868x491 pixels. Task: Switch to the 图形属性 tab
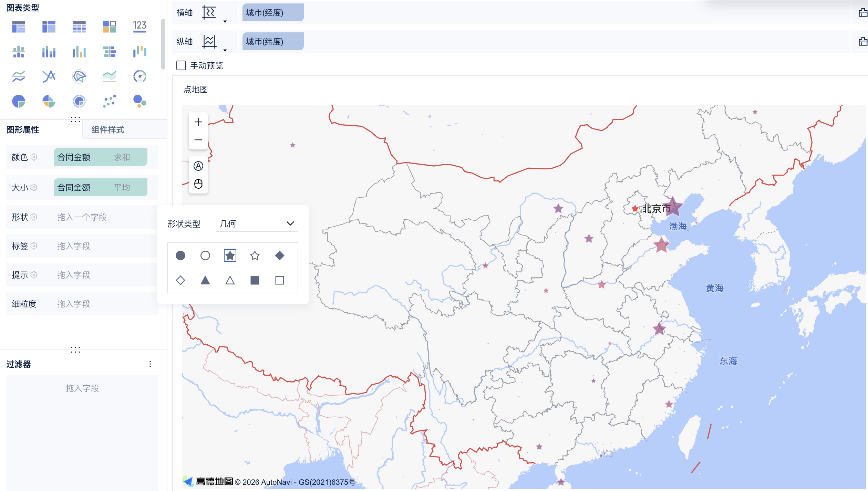[x=23, y=130]
